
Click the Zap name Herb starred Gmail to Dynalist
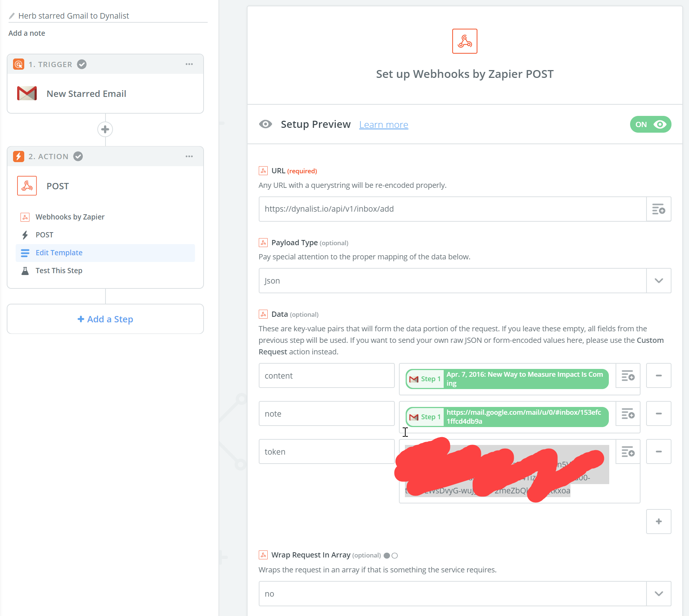point(73,16)
